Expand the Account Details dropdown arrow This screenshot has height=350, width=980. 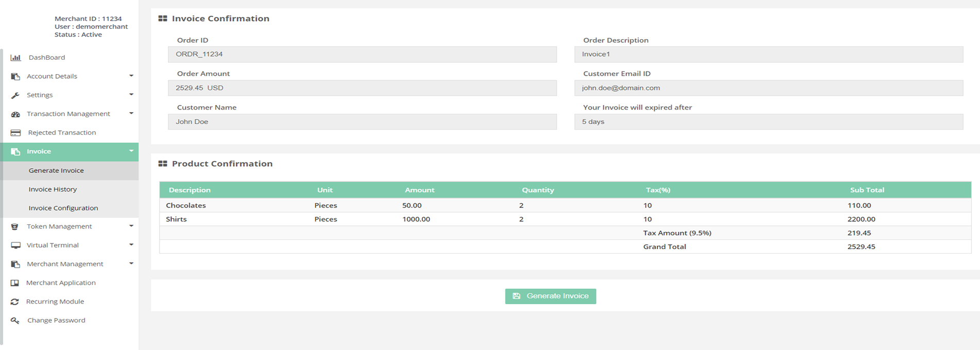click(131, 76)
